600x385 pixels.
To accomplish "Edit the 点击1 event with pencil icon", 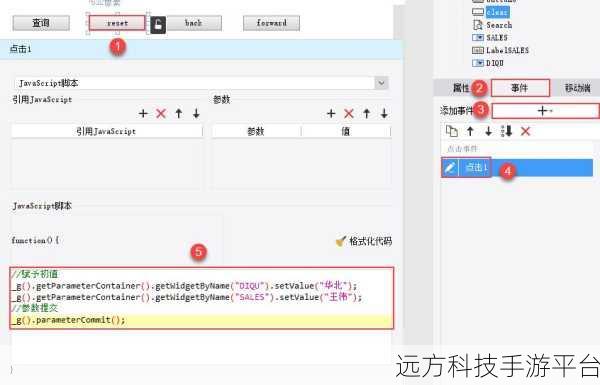I will 450,167.
